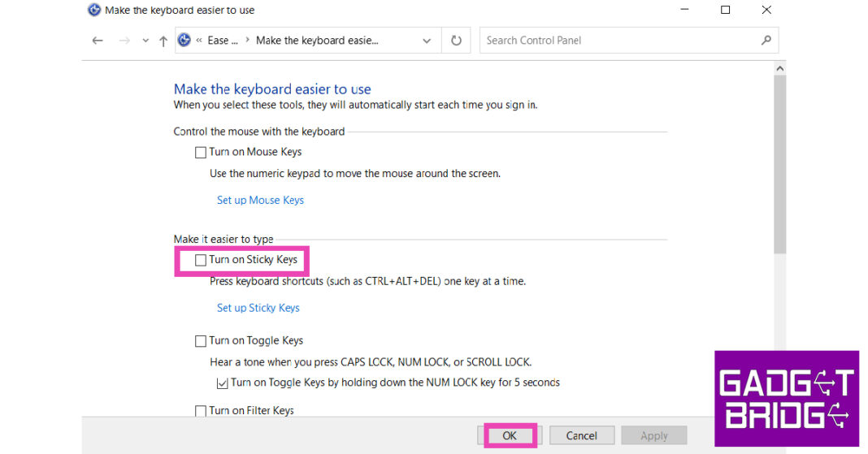Maximize the window
The width and height of the screenshot is (868, 454).
(725, 10)
